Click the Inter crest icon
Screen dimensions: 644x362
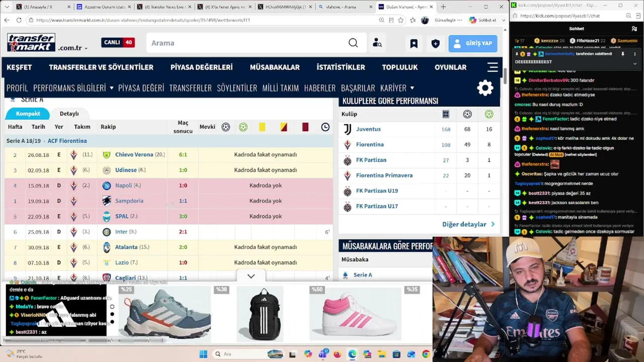point(107,232)
